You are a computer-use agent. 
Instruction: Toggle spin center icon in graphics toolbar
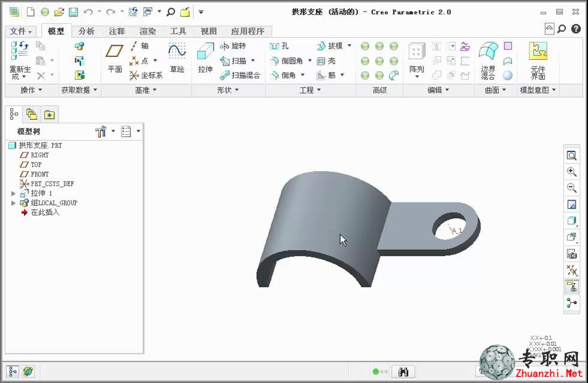click(x=571, y=303)
